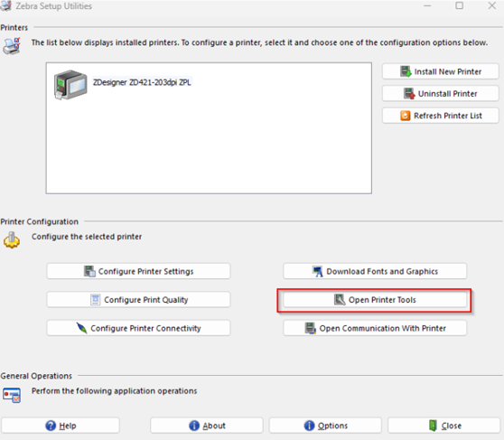Click 'Perform the following application operations' text
The height and width of the screenshot is (440, 504).
click(114, 391)
